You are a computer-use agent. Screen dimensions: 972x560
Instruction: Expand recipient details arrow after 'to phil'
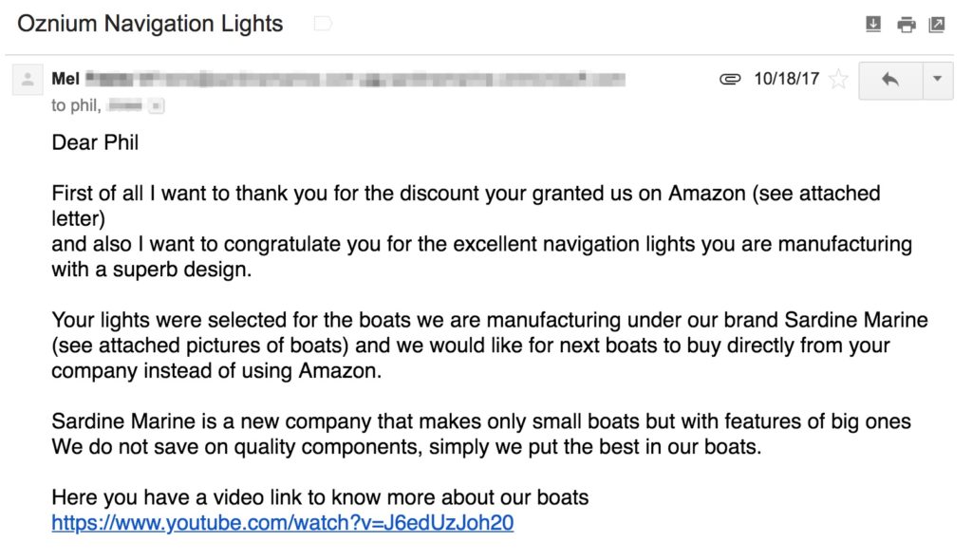click(157, 106)
